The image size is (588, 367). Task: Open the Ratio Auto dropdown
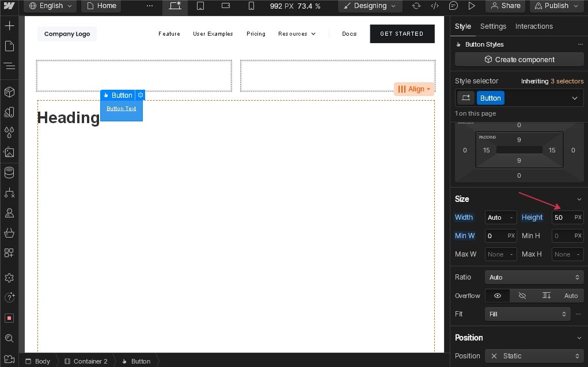534,277
